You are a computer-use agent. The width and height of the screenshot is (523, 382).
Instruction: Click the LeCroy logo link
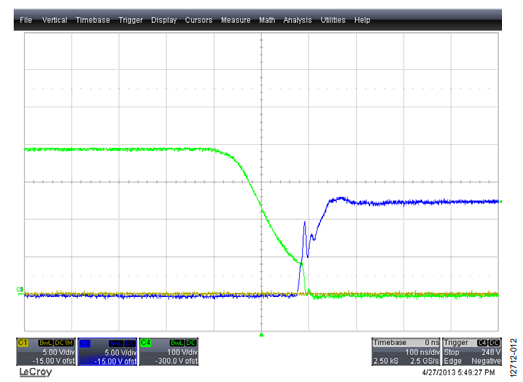tap(35, 372)
